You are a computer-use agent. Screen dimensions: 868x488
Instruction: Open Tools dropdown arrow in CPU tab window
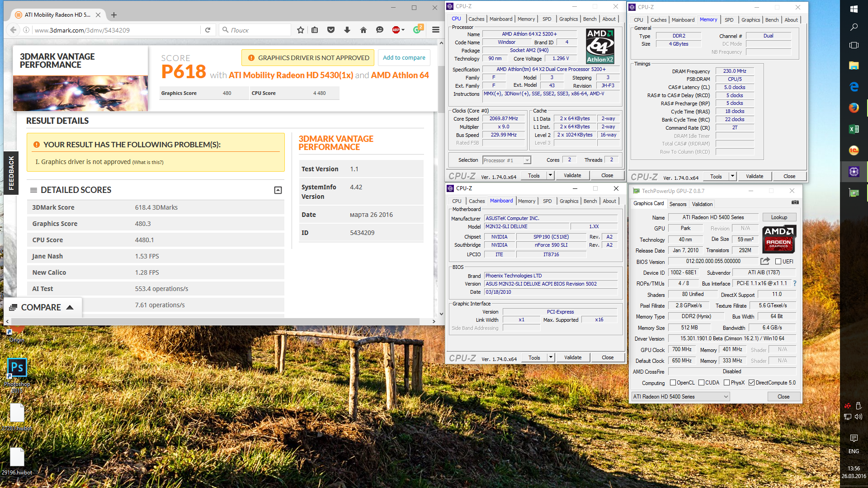(550, 175)
